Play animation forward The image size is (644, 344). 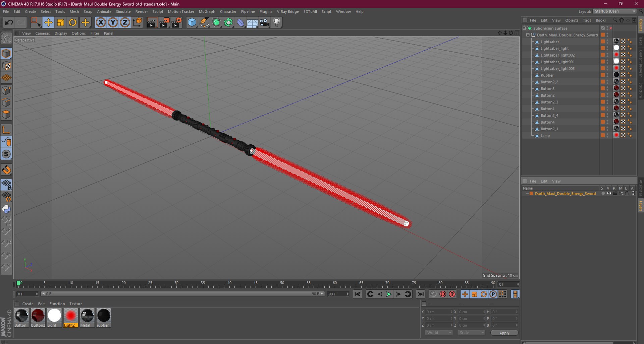coord(389,294)
